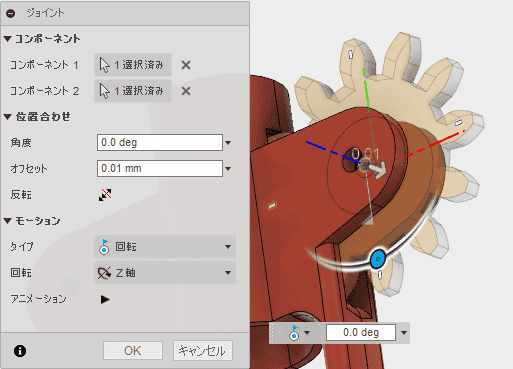Click the offset arrow manipulator at the joint origin
The image size is (513, 369).
[x=377, y=169]
